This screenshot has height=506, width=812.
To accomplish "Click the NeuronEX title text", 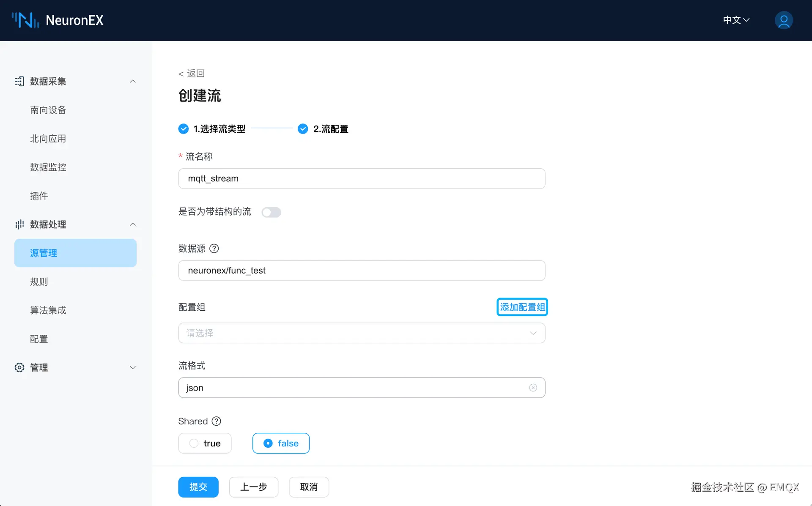I will [x=74, y=20].
